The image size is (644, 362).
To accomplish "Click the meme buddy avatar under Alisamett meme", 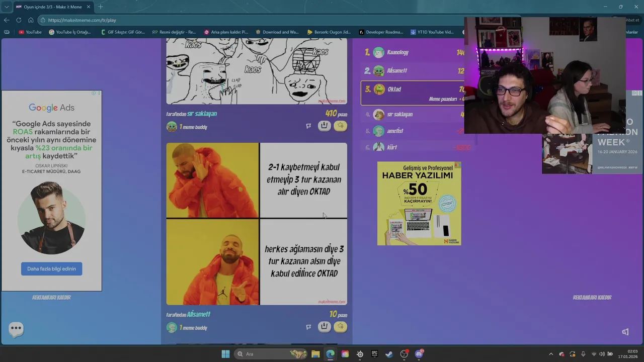I will tap(172, 328).
